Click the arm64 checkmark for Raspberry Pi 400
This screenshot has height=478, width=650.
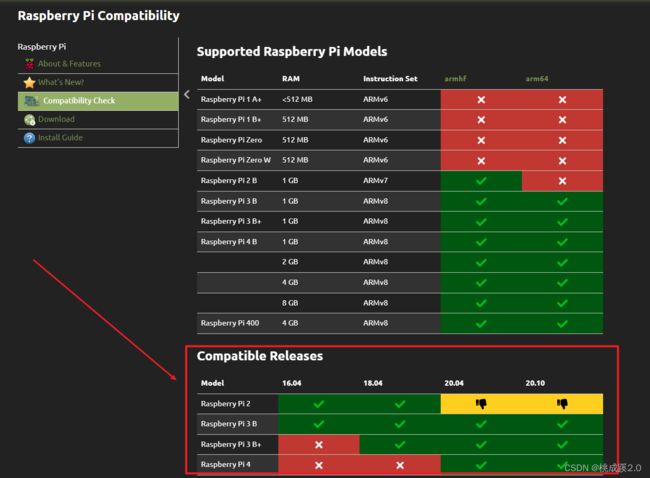click(562, 323)
